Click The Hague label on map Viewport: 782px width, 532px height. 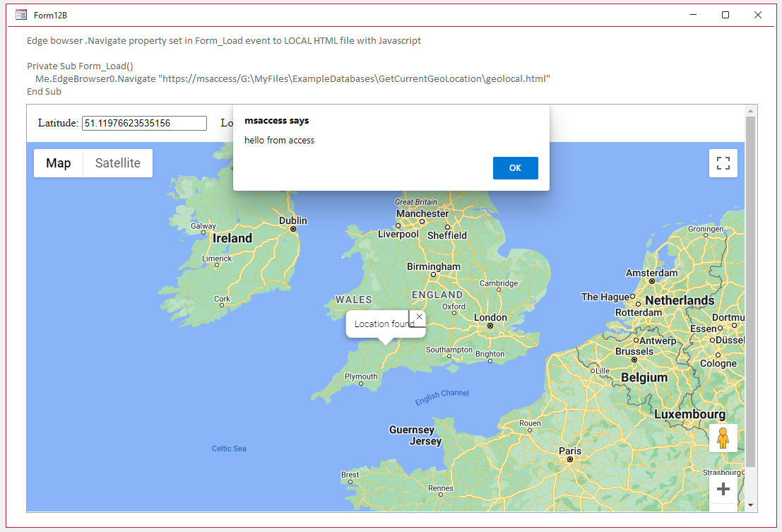click(x=605, y=297)
